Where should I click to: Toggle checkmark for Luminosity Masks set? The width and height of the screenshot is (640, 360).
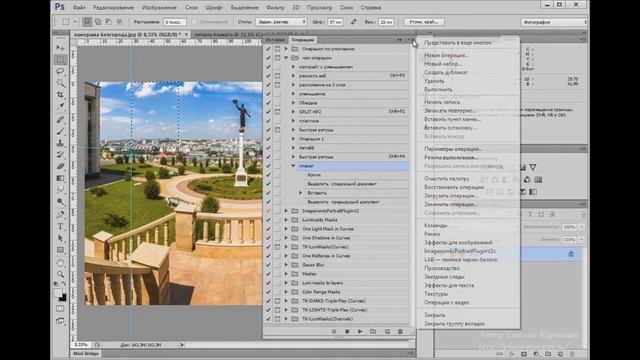pos(268,220)
